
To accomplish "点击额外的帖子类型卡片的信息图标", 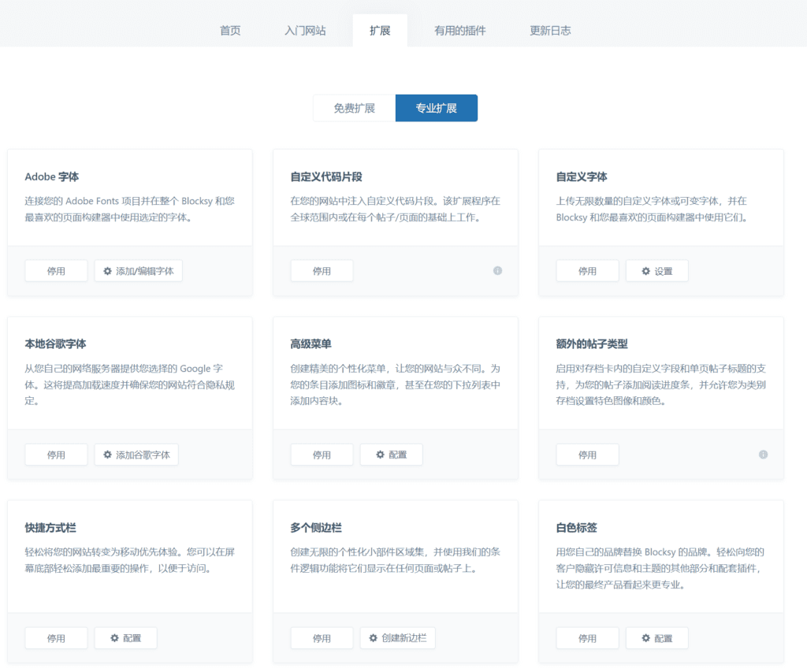I will pyautogui.click(x=763, y=455).
